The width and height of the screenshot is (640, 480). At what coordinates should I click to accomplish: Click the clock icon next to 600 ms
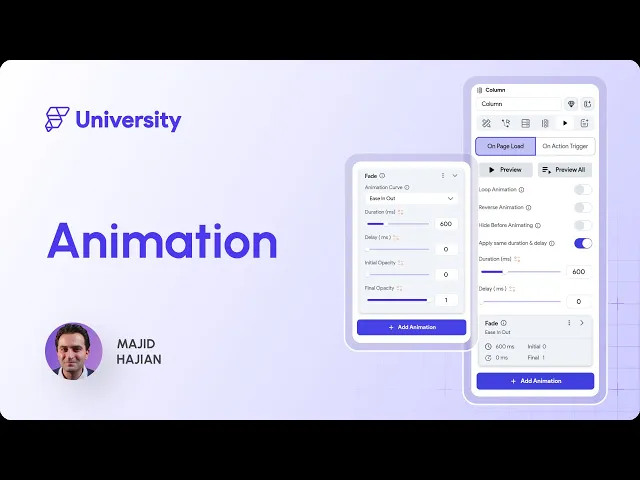tap(488, 347)
